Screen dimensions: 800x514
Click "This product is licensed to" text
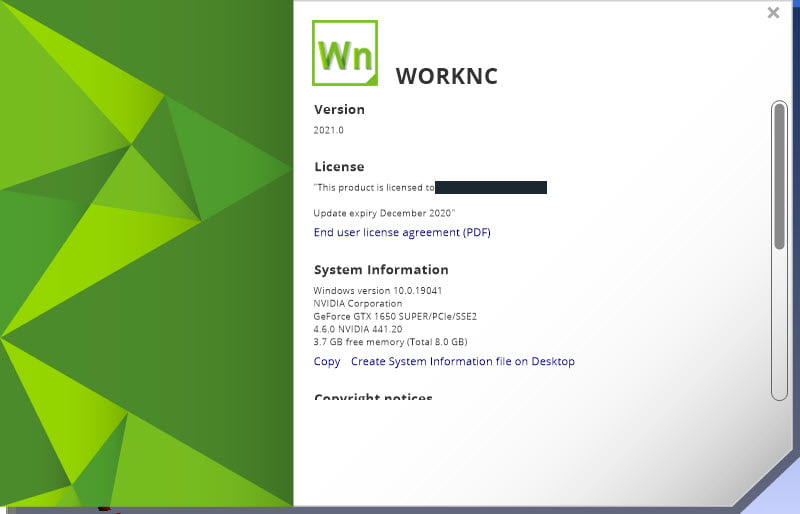(374, 187)
